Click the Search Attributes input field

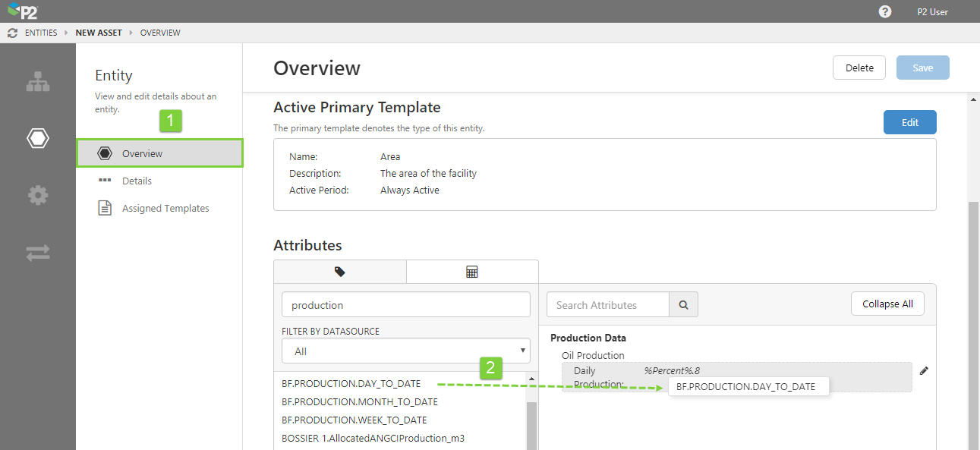click(607, 305)
